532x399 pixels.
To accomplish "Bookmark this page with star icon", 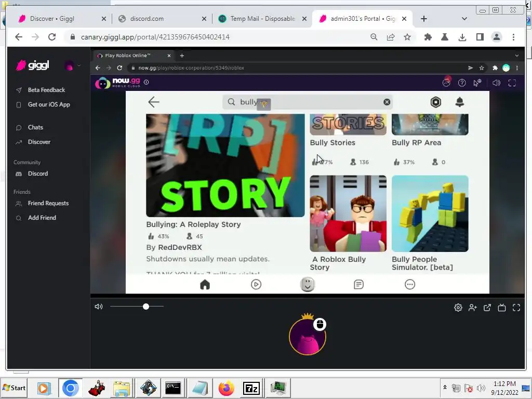I will point(407,37).
